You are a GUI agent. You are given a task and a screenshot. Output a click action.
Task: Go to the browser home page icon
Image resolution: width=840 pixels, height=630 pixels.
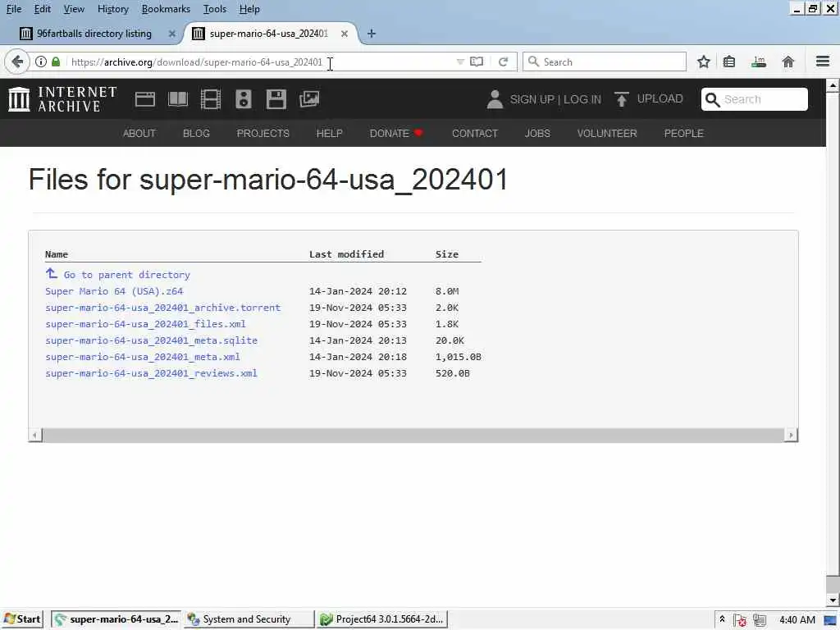(x=788, y=62)
